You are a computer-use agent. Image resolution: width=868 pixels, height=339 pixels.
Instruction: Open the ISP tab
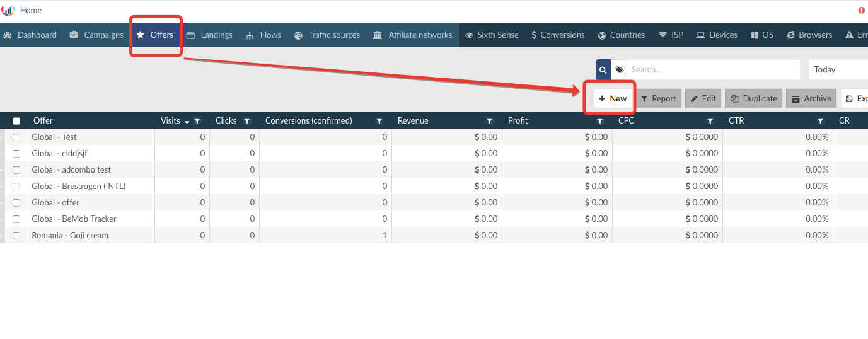(671, 35)
